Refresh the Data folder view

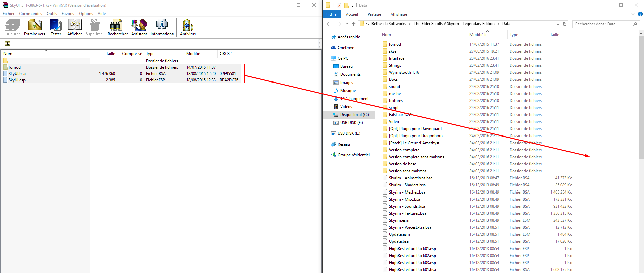565,24
